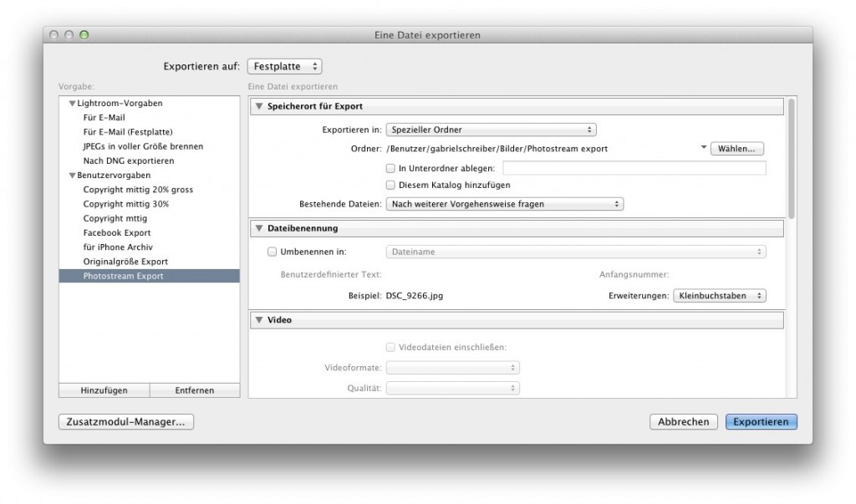The height and width of the screenshot is (504, 856).
Task: Collapse the Lightroom-Vorgaben preset group
Action: 72,103
